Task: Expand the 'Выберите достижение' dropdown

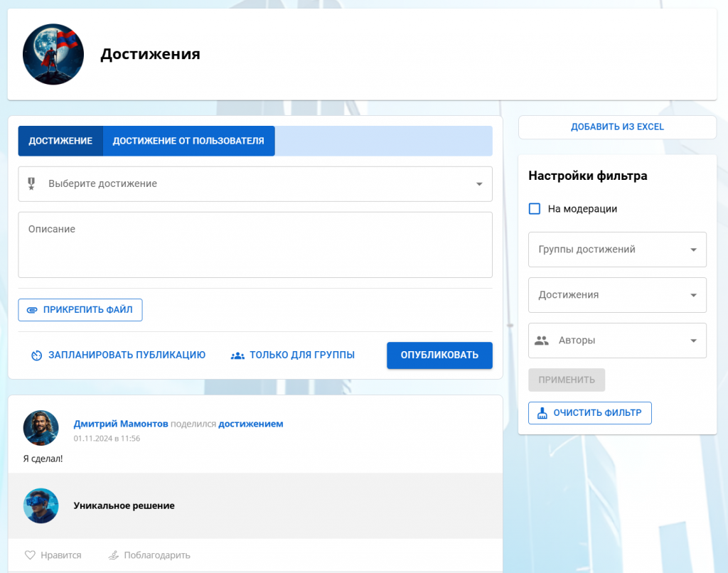Action: 478,184
